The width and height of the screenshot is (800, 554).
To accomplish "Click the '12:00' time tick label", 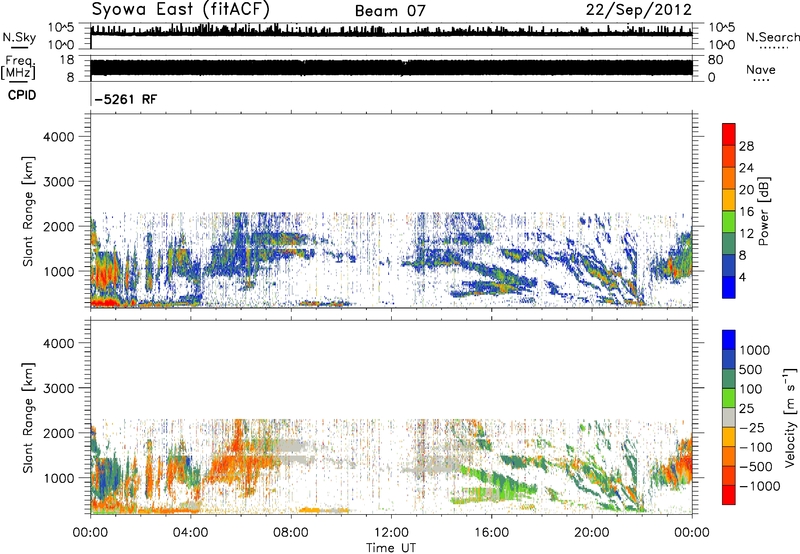I will [391, 533].
